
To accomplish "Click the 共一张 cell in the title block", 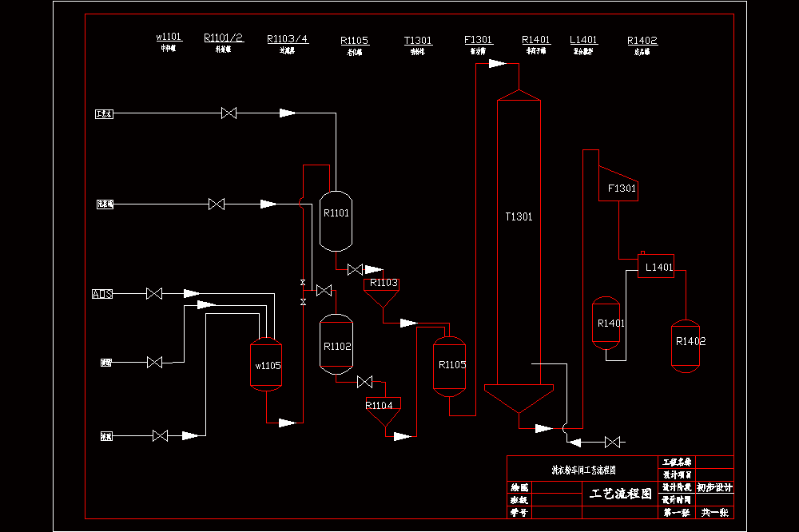I will (714, 513).
